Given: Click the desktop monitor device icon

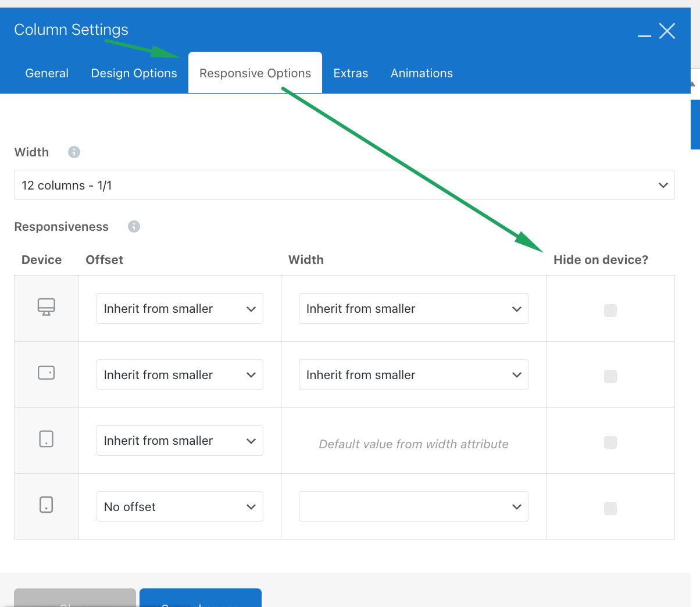Looking at the screenshot, I should [47, 306].
